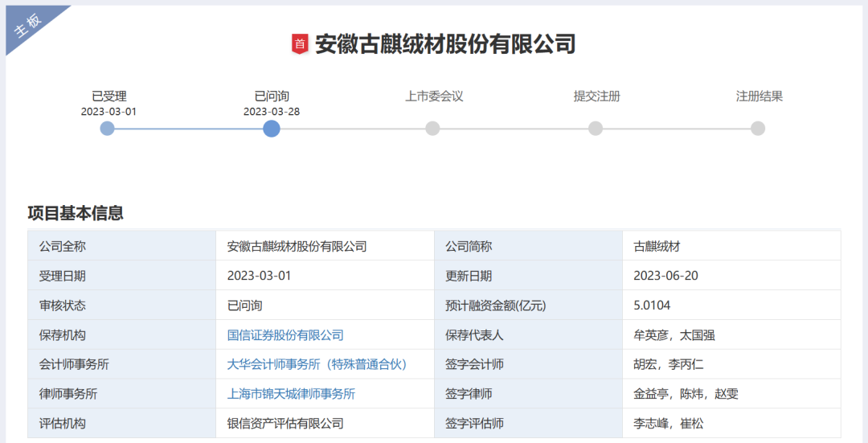Click the 已问询 stage label

click(x=272, y=96)
